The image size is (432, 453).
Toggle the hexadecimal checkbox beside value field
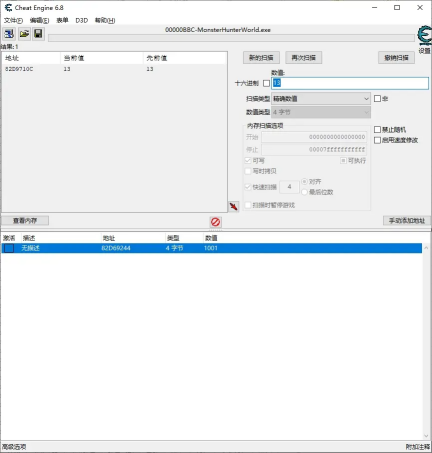pyautogui.click(x=266, y=83)
